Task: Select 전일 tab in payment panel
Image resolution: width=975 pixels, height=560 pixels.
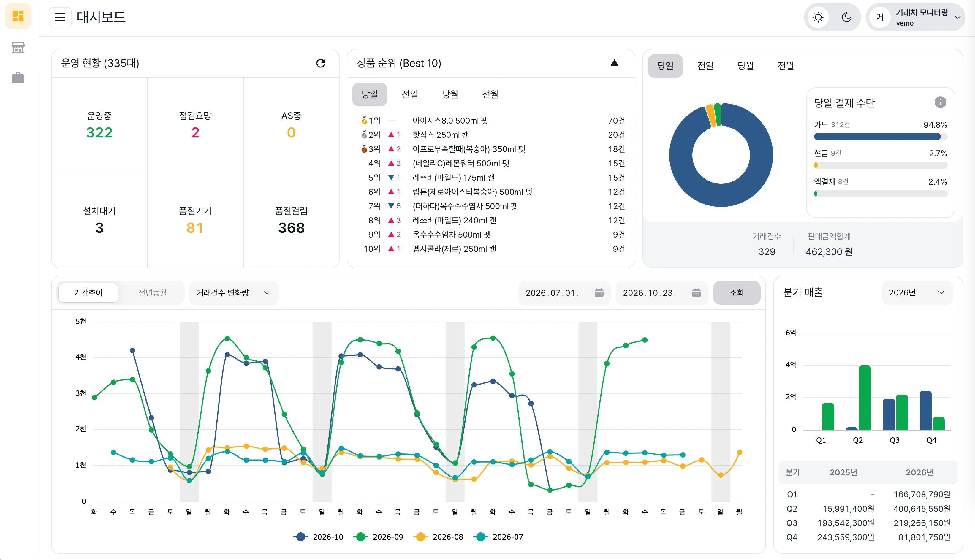Action: 705,66
